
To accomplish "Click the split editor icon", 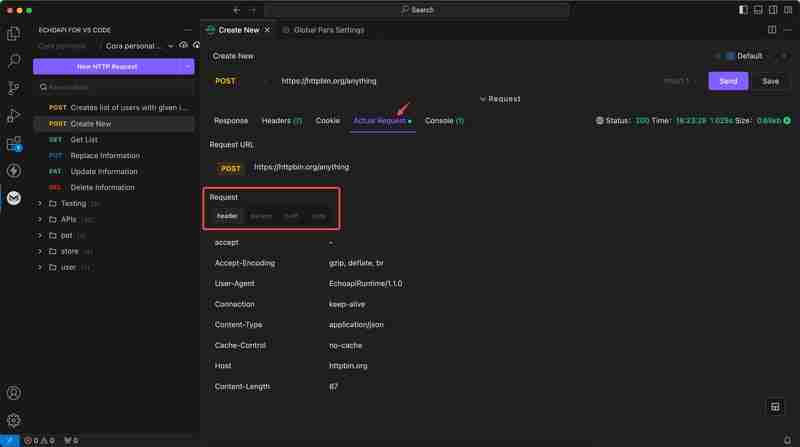I will click(772, 30).
